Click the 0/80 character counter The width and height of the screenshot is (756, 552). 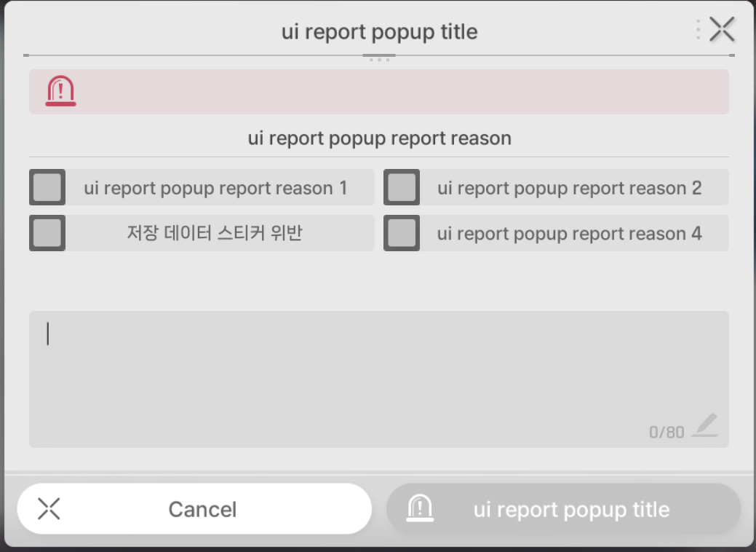(667, 432)
